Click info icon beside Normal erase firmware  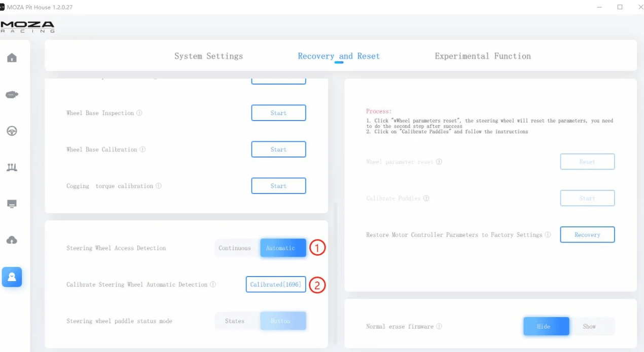point(439,327)
